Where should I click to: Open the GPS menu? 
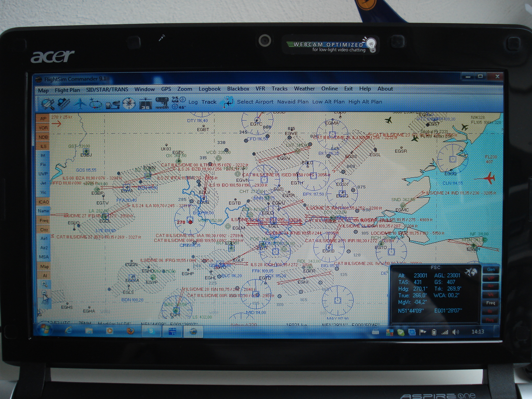pos(166,89)
